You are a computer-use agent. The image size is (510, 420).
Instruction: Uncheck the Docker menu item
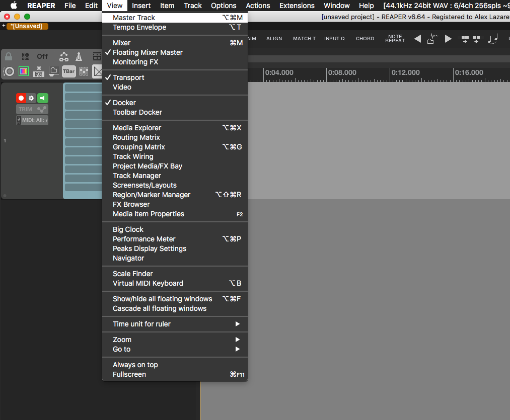(175, 103)
